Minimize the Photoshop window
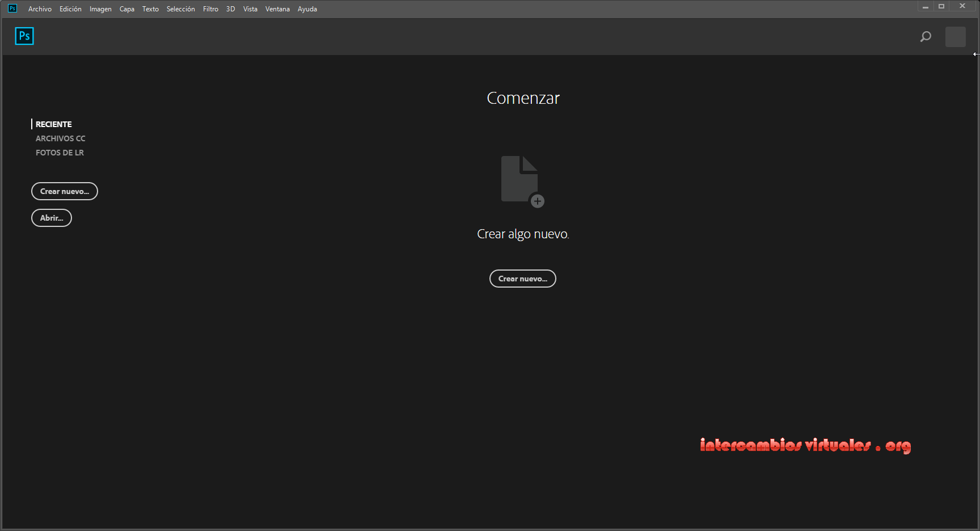 click(x=925, y=6)
